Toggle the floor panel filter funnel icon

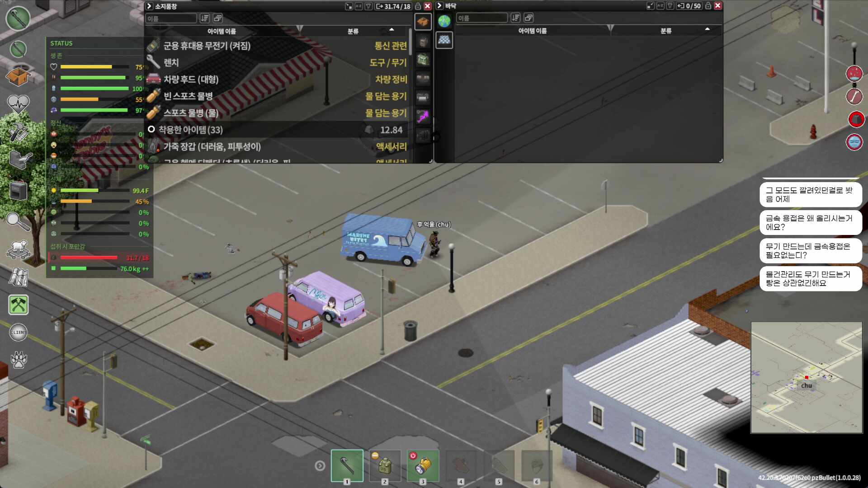coord(670,6)
